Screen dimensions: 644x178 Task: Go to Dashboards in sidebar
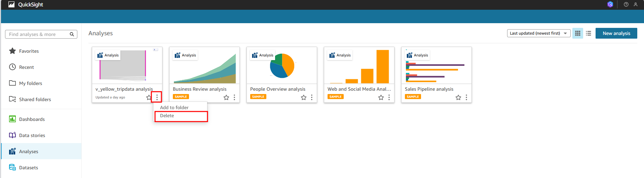(32, 119)
